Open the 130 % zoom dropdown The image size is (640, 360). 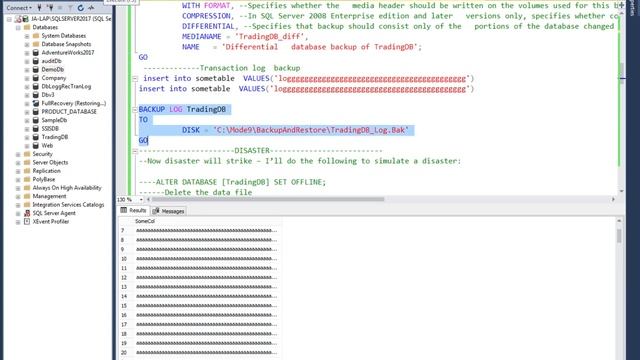(x=141, y=200)
